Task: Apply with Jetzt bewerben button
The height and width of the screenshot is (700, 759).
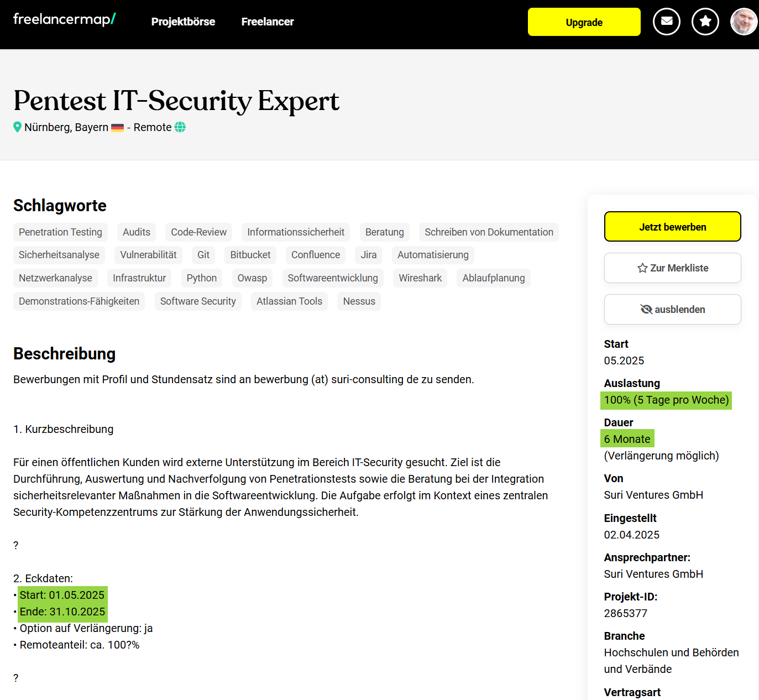Action: coord(672,227)
